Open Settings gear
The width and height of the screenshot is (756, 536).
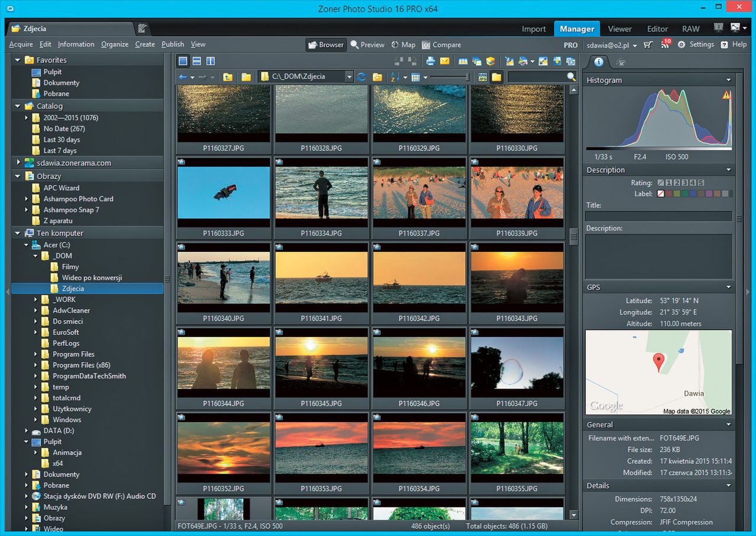click(x=682, y=45)
